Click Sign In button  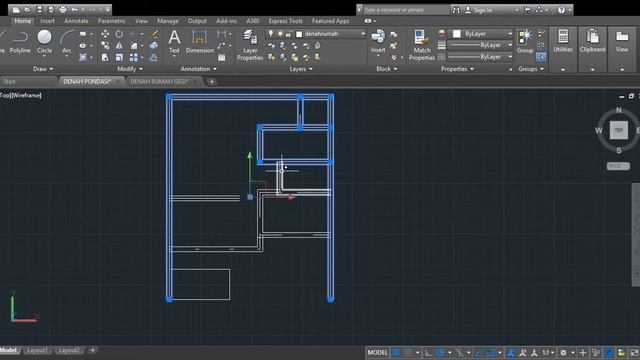(483, 10)
